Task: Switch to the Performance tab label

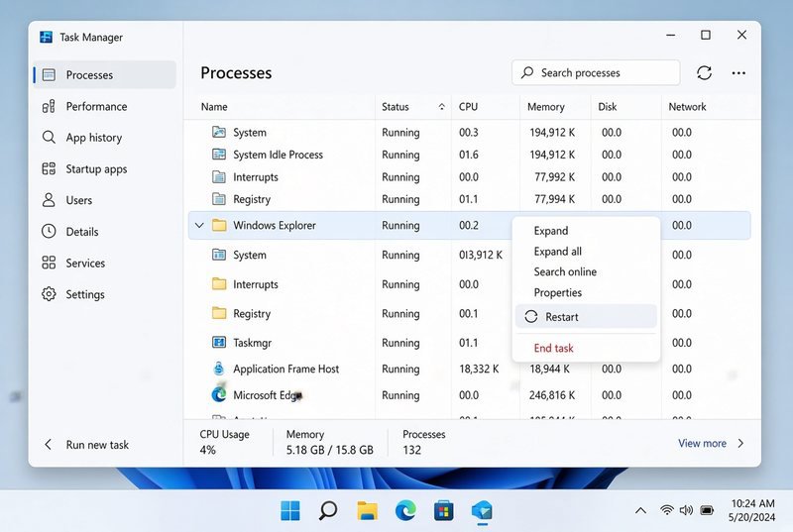Action: pyautogui.click(x=96, y=107)
